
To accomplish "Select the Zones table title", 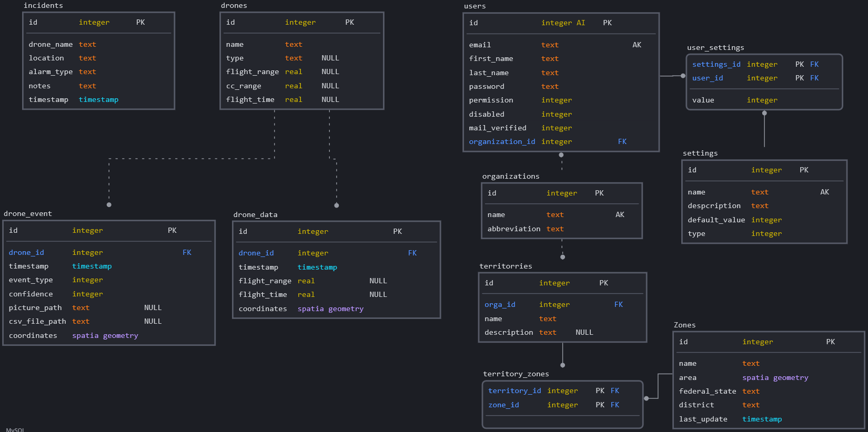I will click(685, 325).
